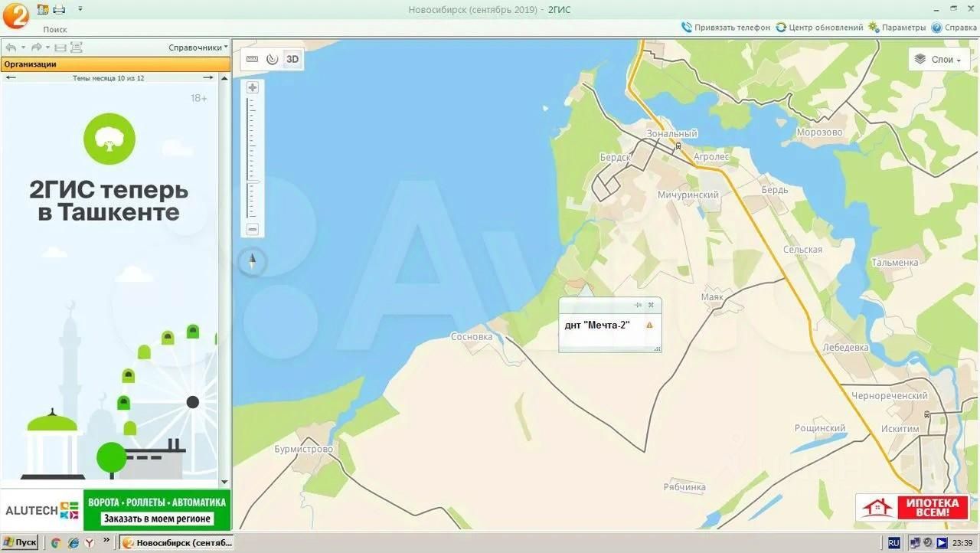Click Бердск label on map
This screenshot has width=980, height=553.
click(615, 157)
